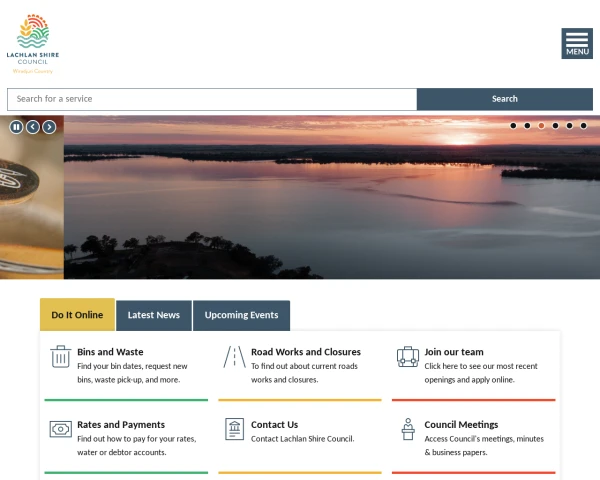Click the Council Meetings podium icon
This screenshot has width=600, height=480.
[x=408, y=429]
